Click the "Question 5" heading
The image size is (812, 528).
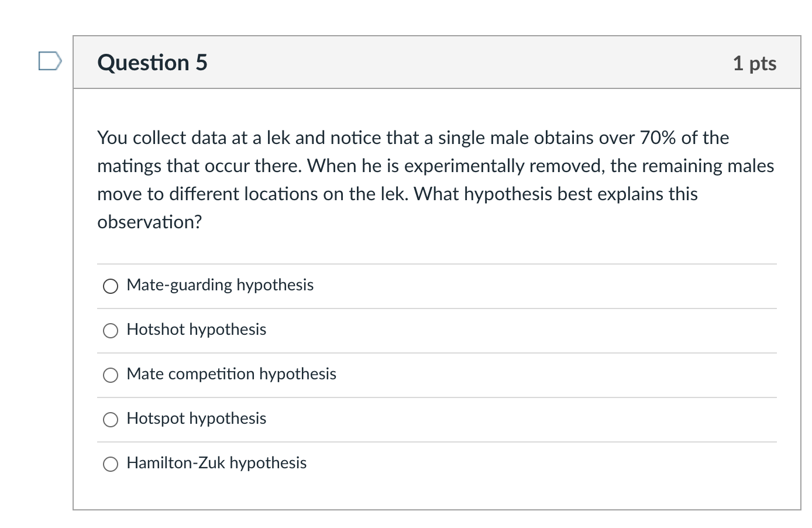point(152,63)
